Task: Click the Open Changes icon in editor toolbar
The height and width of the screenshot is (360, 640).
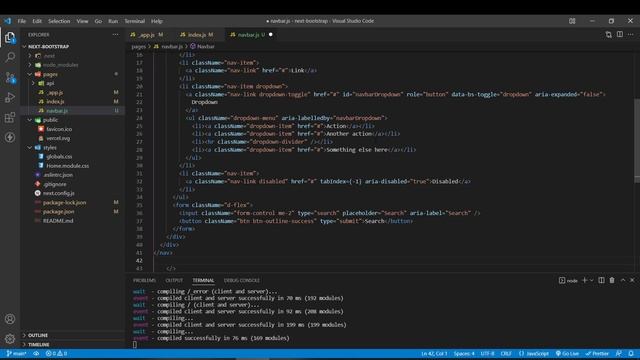Action: (x=609, y=35)
